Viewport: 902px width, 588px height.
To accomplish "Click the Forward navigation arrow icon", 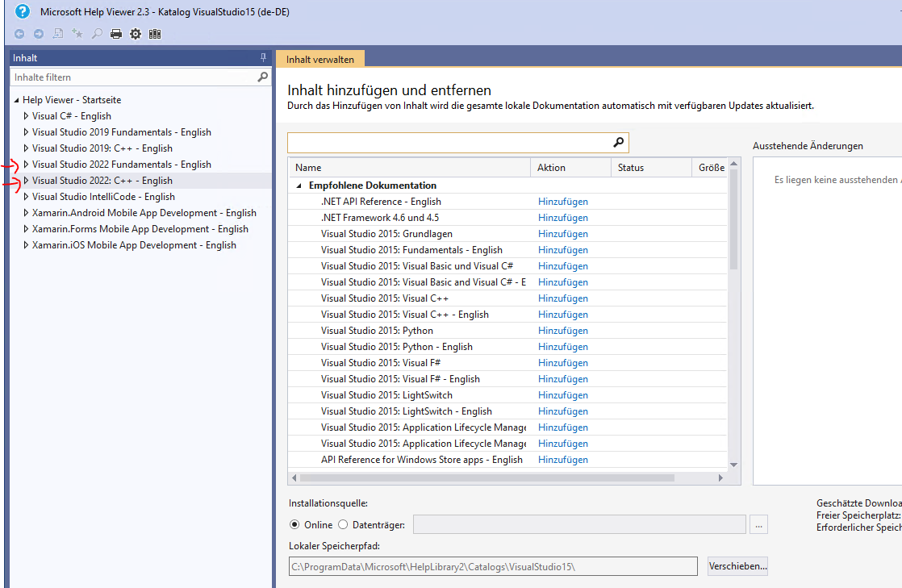I will pos(39,34).
